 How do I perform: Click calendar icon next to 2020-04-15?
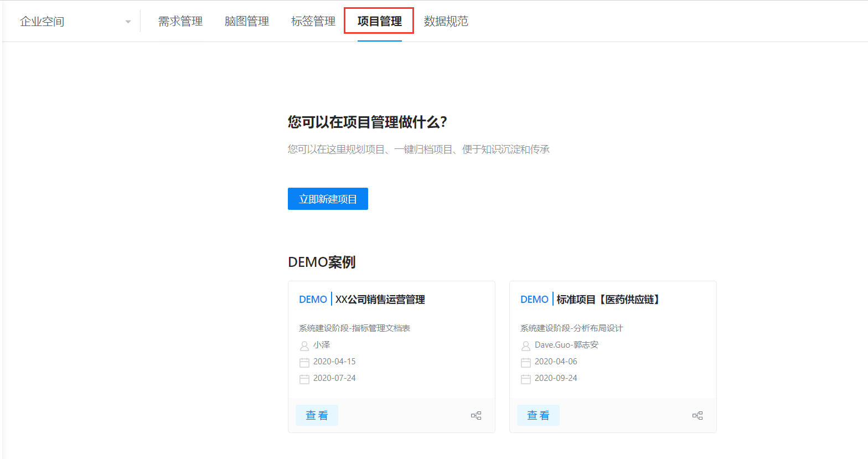[304, 362]
